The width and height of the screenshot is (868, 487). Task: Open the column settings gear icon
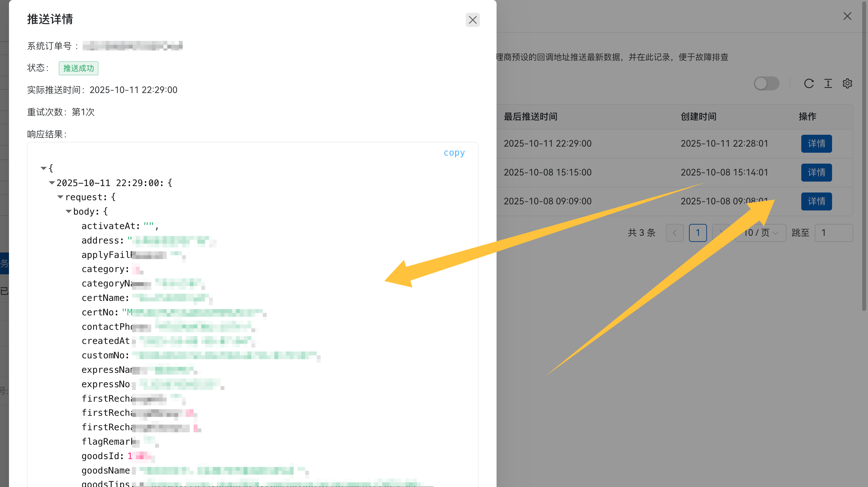(847, 84)
